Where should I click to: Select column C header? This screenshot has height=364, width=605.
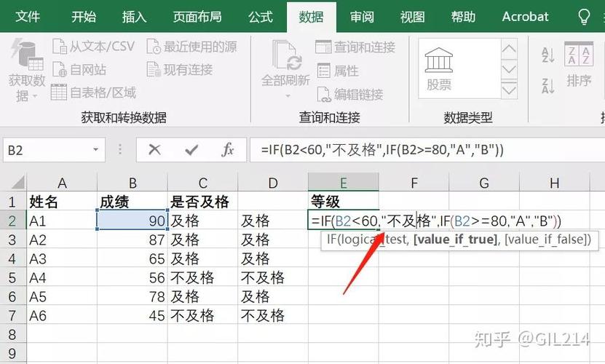click(203, 183)
